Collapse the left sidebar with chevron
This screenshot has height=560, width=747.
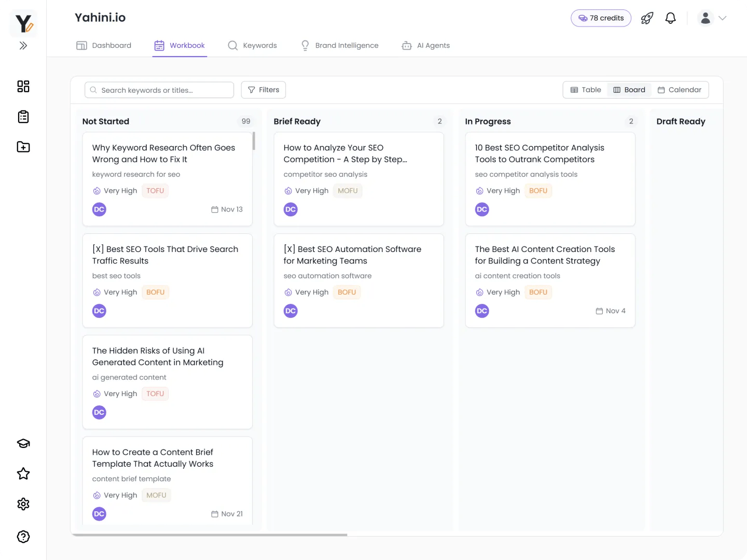click(23, 46)
